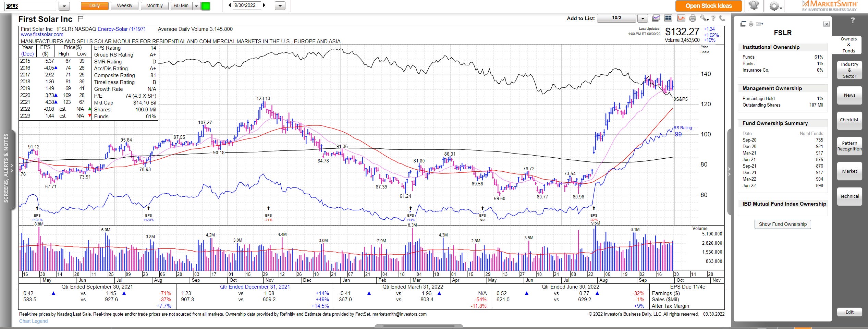
Task: Switch chart to Weekly period
Action: point(124,6)
